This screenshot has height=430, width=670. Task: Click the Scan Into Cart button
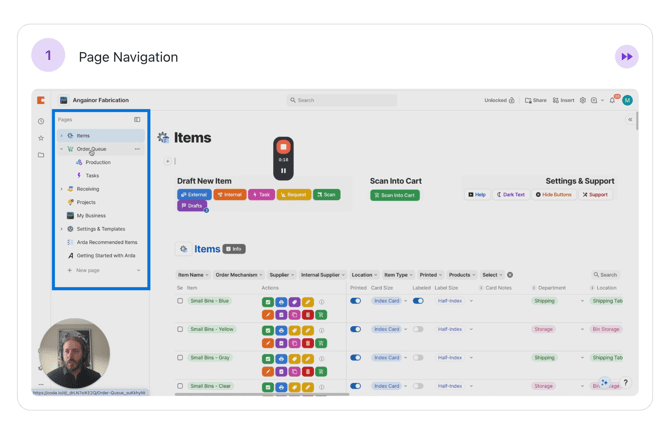point(395,195)
